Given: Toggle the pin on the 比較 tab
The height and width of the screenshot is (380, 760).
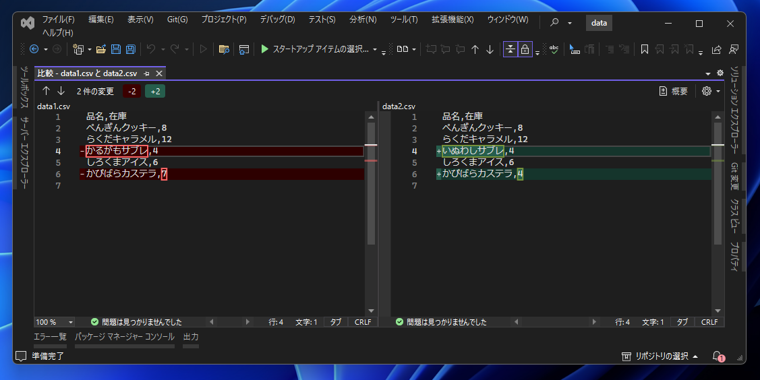Looking at the screenshot, I should click(147, 74).
